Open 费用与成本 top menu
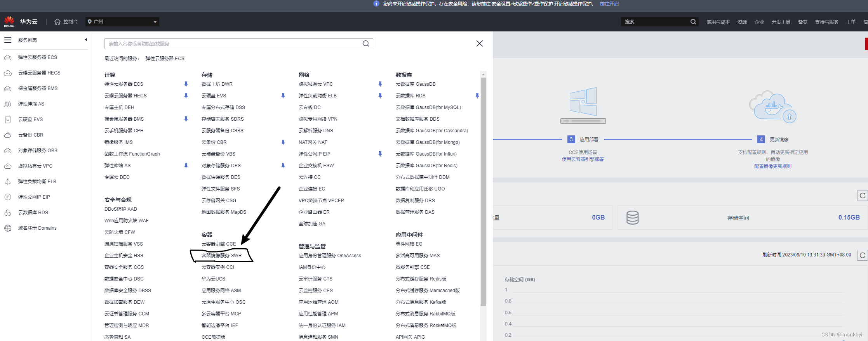The height and width of the screenshot is (341, 868). tap(718, 22)
